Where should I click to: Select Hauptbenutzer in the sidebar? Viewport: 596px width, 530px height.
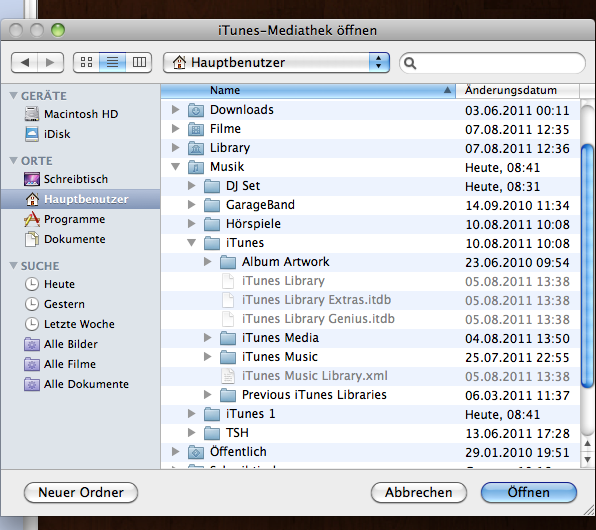81,199
